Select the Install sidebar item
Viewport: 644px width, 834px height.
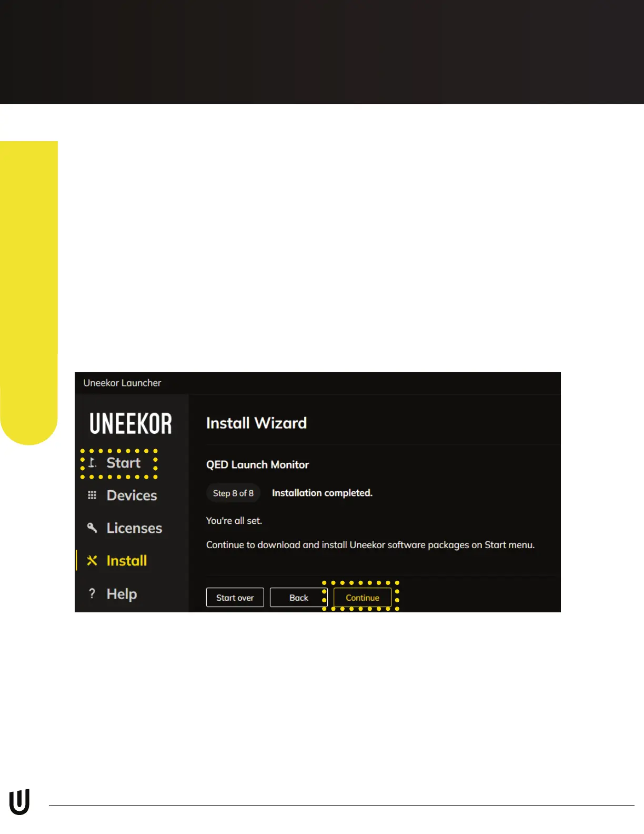(127, 561)
